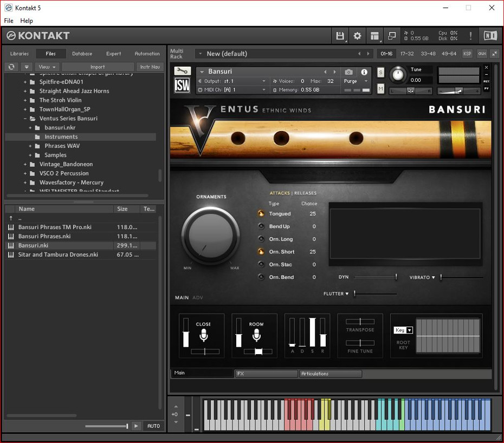Click the snapshot camera icon

click(x=349, y=72)
